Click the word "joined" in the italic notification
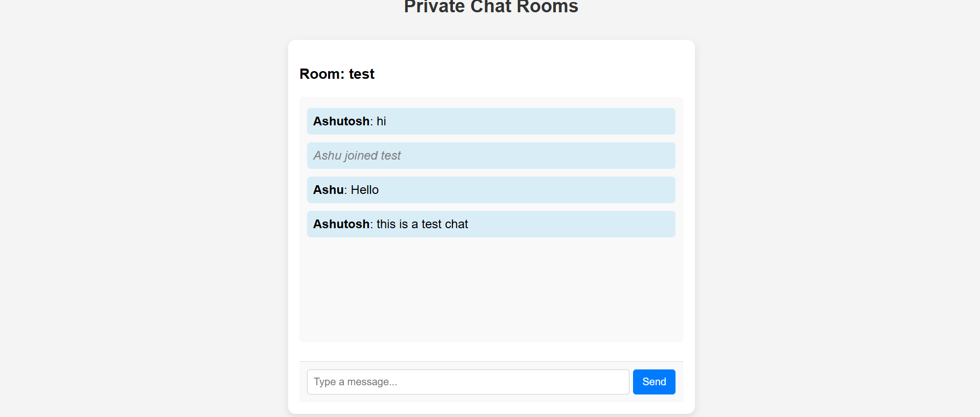This screenshot has width=980, height=417. (x=361, y=156)
